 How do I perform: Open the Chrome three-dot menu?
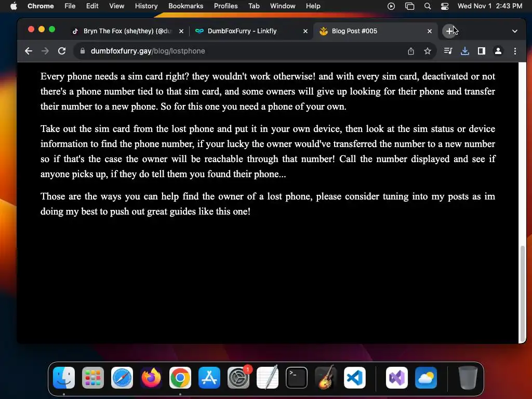(515, 51)
